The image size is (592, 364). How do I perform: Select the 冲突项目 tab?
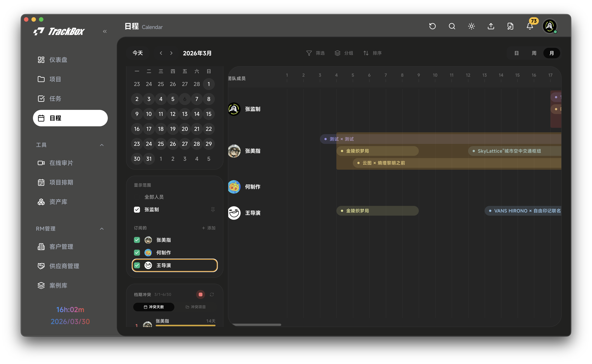click(196, 307)
